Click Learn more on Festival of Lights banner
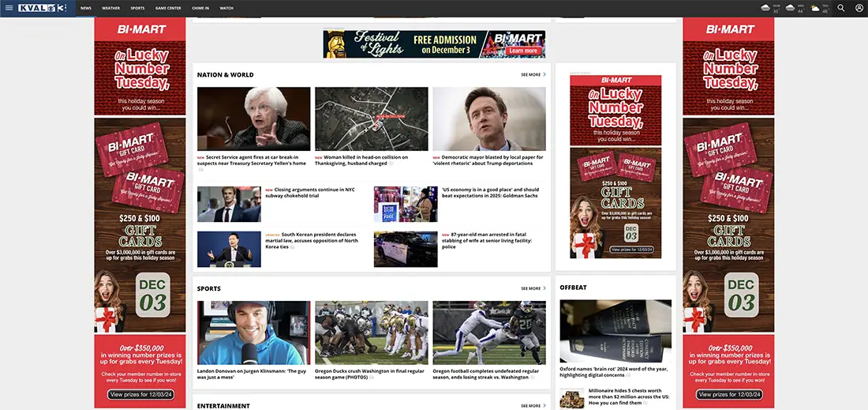Screen dimensions: 868x410 click(523, 51)
